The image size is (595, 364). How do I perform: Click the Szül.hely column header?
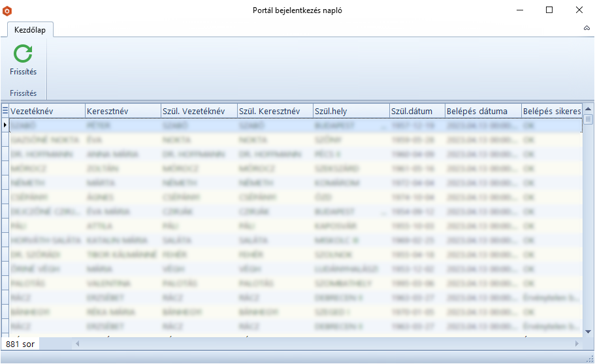point(351,111)
